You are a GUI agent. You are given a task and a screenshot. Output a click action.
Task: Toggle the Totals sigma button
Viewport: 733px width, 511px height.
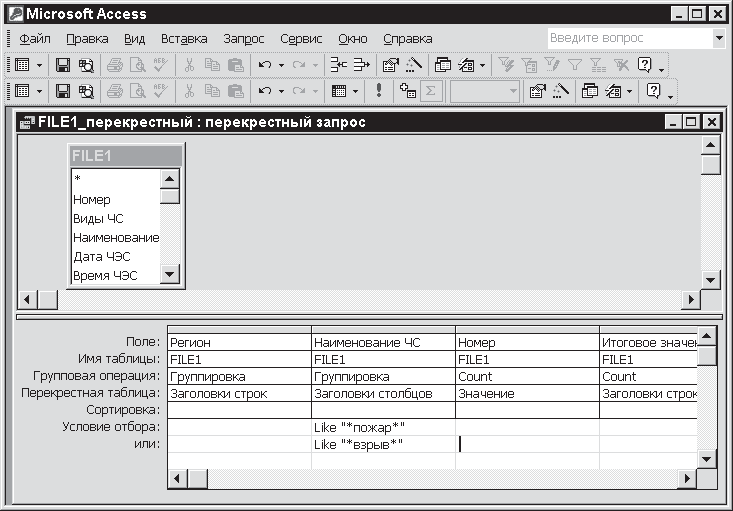tap(431, 91)
